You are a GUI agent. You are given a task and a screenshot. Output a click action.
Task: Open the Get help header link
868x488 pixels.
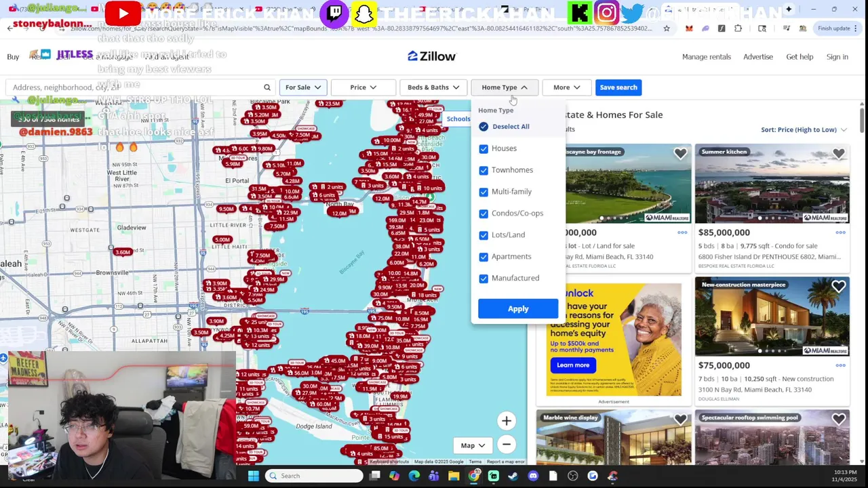800,57
